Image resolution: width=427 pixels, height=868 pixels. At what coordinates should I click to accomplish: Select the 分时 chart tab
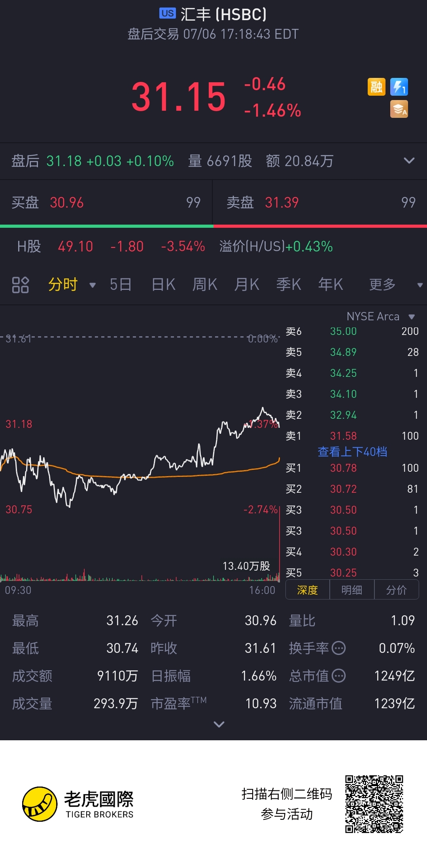click(63, 285)
